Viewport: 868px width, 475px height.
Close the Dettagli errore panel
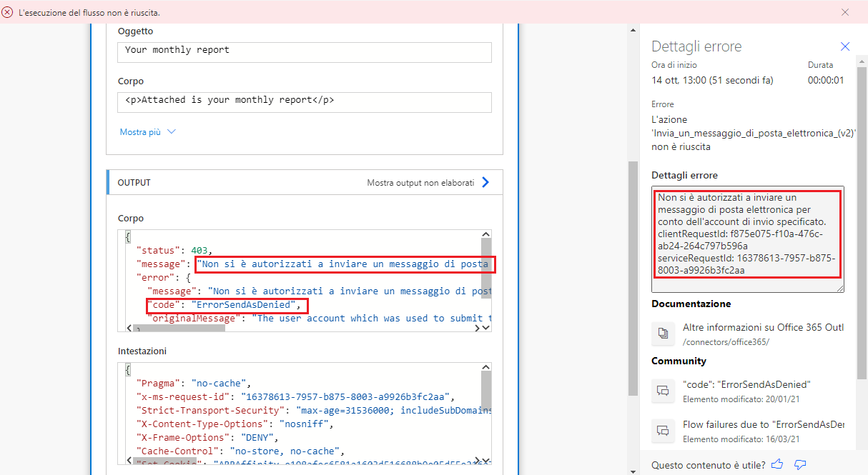(x=845, y=46)
